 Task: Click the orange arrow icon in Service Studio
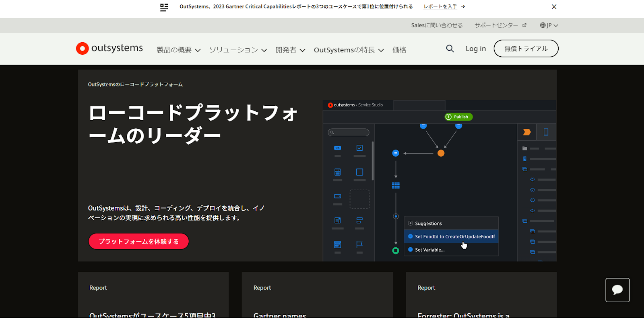(x=527, y=132)
